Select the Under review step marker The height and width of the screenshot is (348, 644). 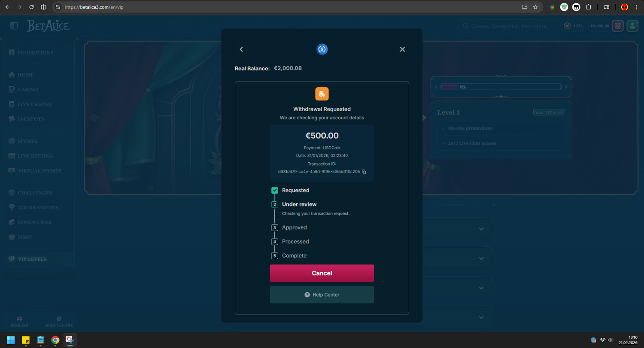pos(275,205)
